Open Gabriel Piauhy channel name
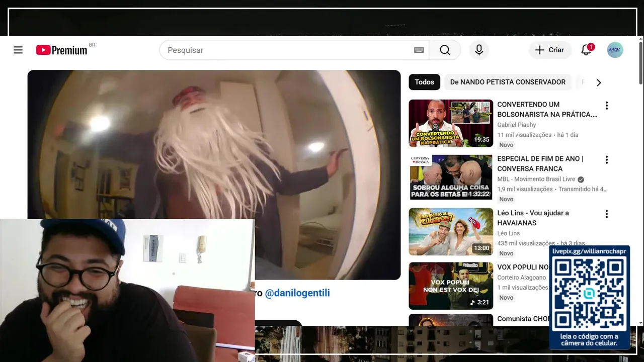Screen dimensions: 644x362 517,125
